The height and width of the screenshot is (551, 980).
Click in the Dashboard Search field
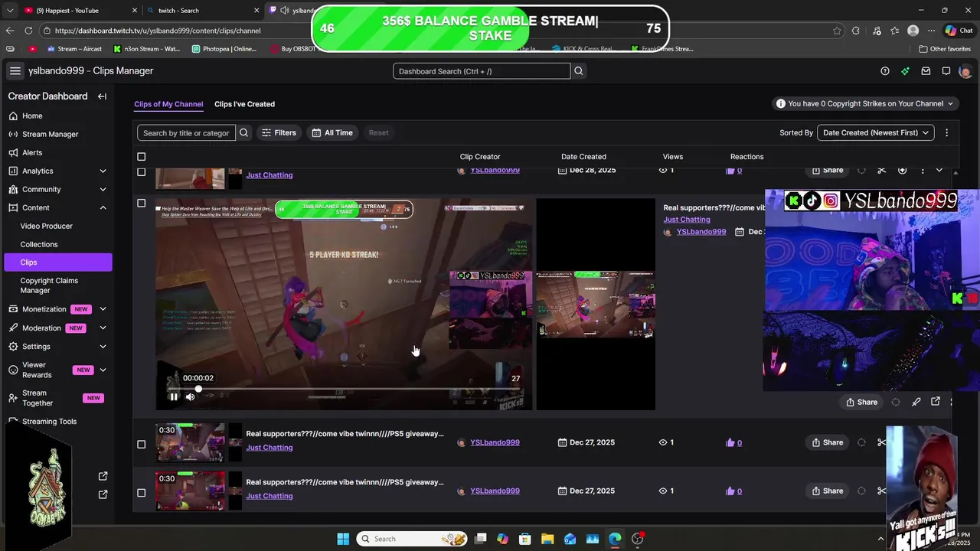tap(482, 71)
